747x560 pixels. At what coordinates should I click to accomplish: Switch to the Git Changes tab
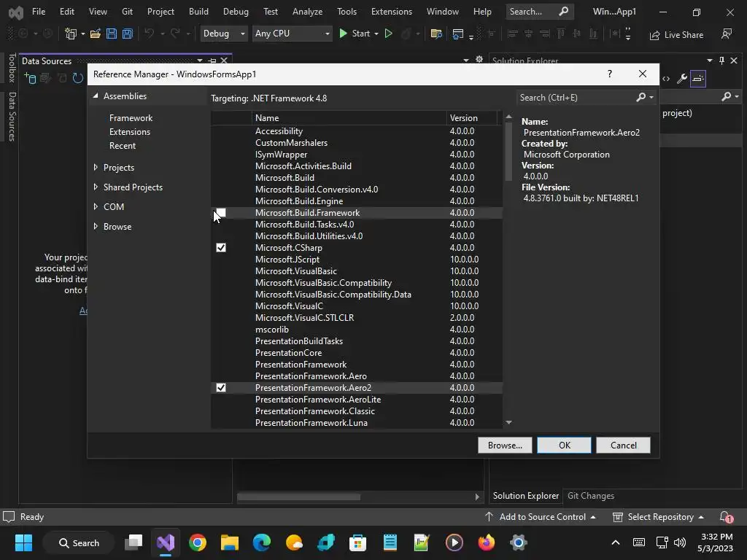tap(591, 496)
